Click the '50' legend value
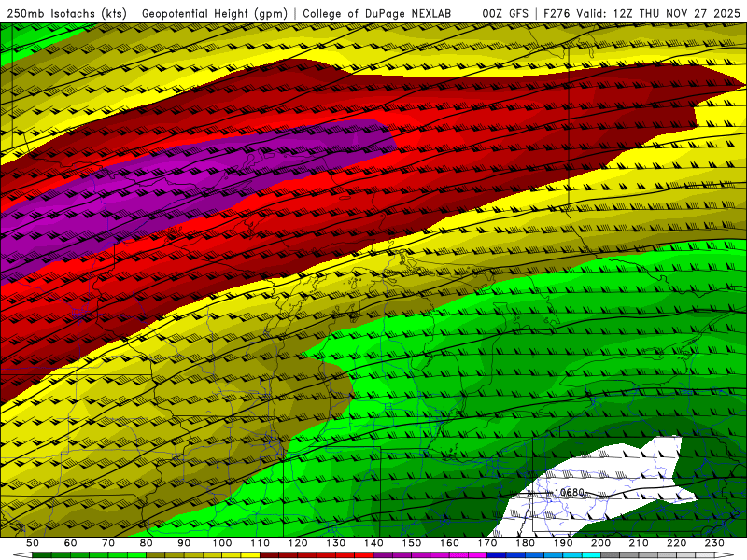The image size is (747, 560). coord(33,543)
